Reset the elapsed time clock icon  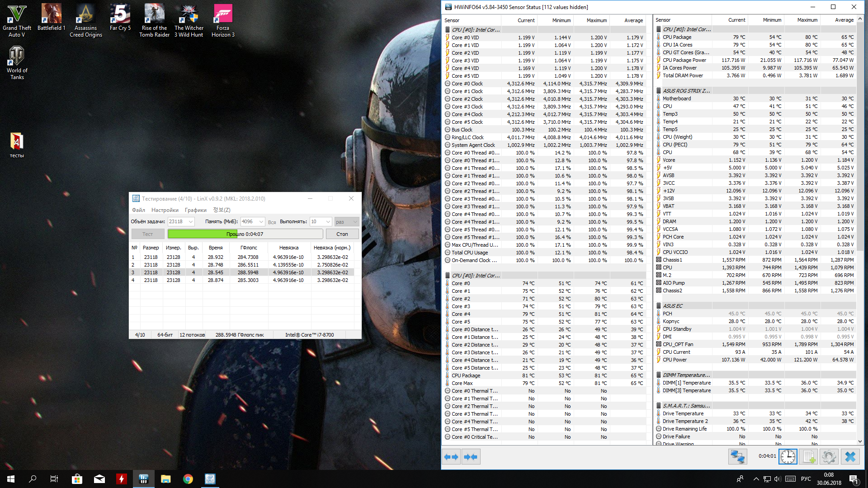[788, 457]
